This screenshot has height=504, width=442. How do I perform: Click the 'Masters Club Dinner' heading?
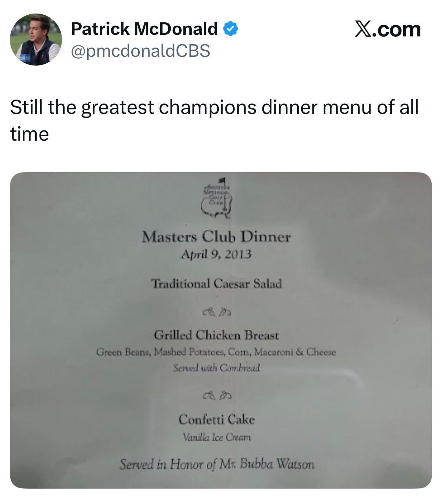click(x=216, y=237)
